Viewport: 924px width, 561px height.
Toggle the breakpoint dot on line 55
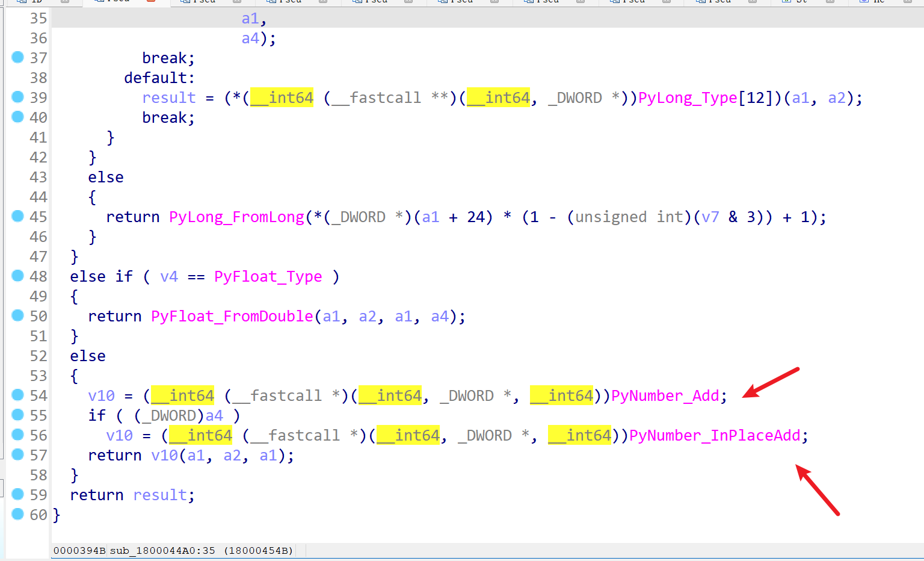tap(17, 415)
